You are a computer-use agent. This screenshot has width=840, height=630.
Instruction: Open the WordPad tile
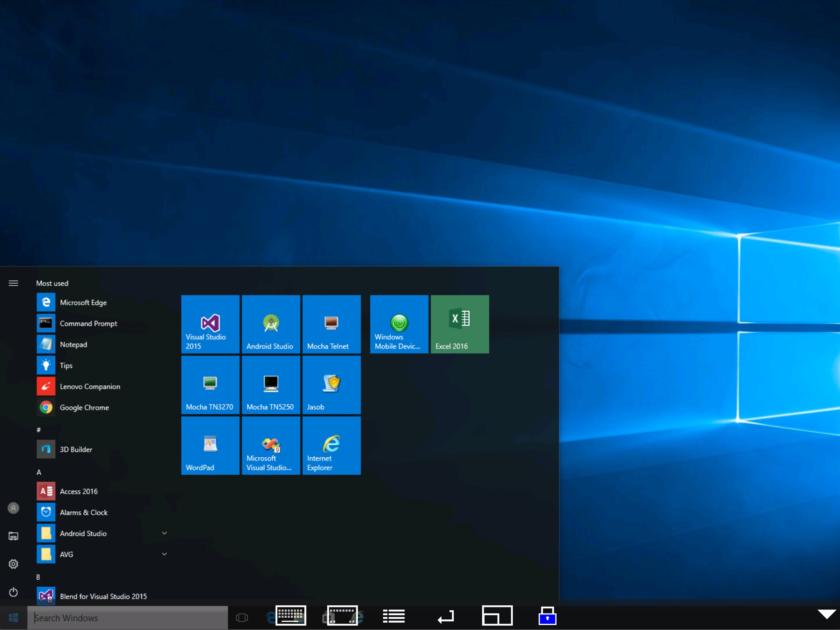(210, 445)
